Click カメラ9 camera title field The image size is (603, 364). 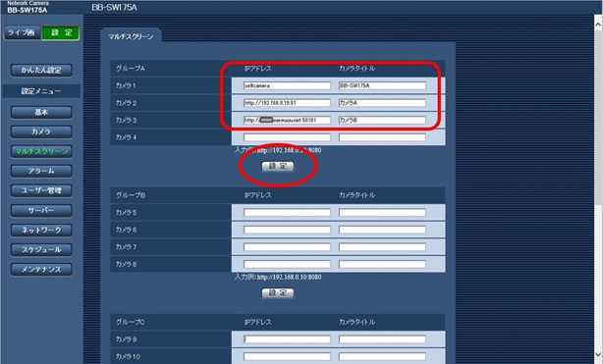(x=382, y=339)
